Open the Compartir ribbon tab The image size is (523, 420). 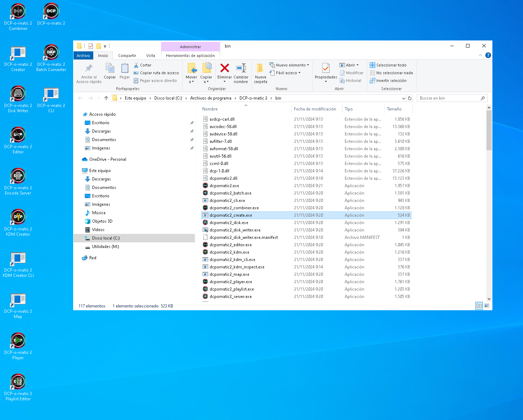click(x=127, y=56)
